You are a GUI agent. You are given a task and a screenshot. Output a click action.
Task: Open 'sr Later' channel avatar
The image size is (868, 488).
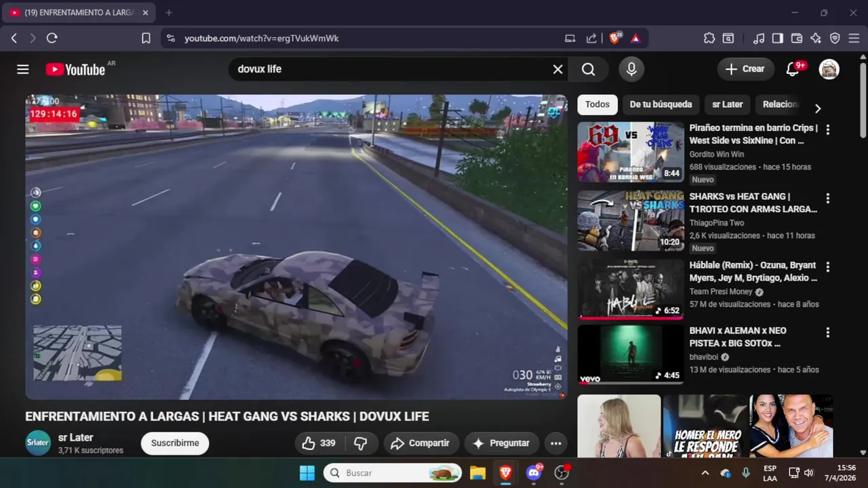tap(38, 443)
